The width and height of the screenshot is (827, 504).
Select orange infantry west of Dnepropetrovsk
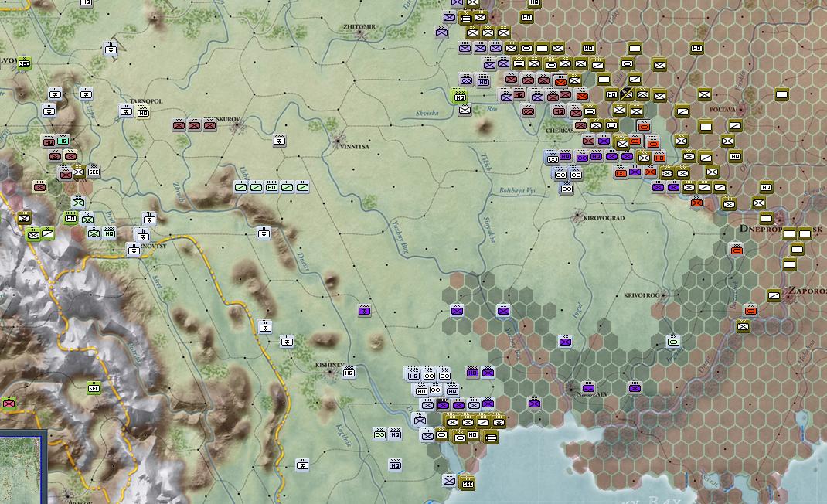click(x=696, y=203)
